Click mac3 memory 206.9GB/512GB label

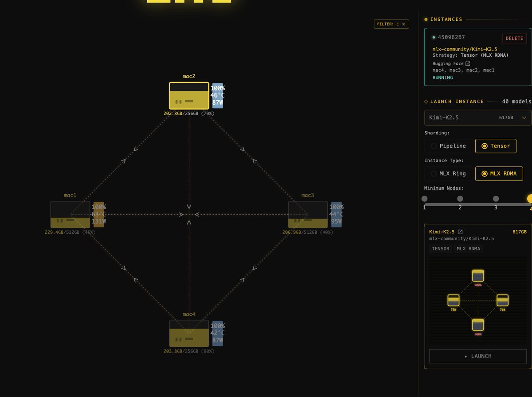pos(308,232)
